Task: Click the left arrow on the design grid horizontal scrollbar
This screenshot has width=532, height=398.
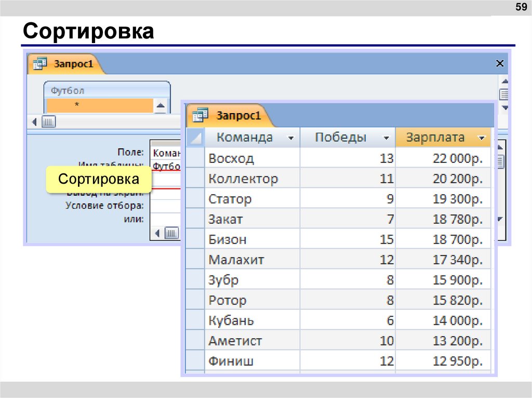Action: click(158, 232)
